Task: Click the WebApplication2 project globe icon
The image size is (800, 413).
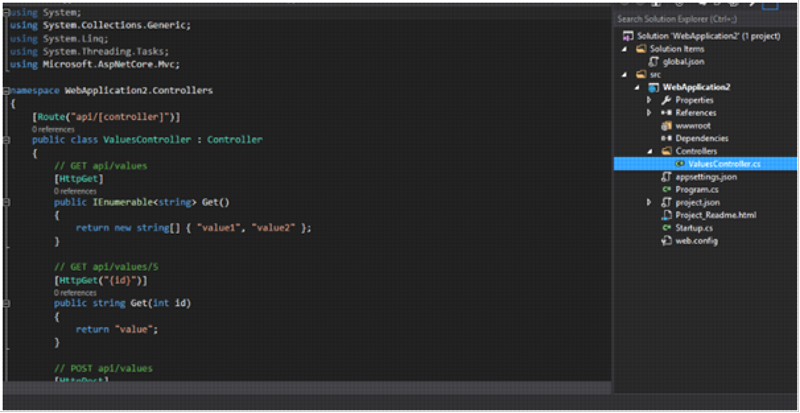Action: (x=654, y=87)
